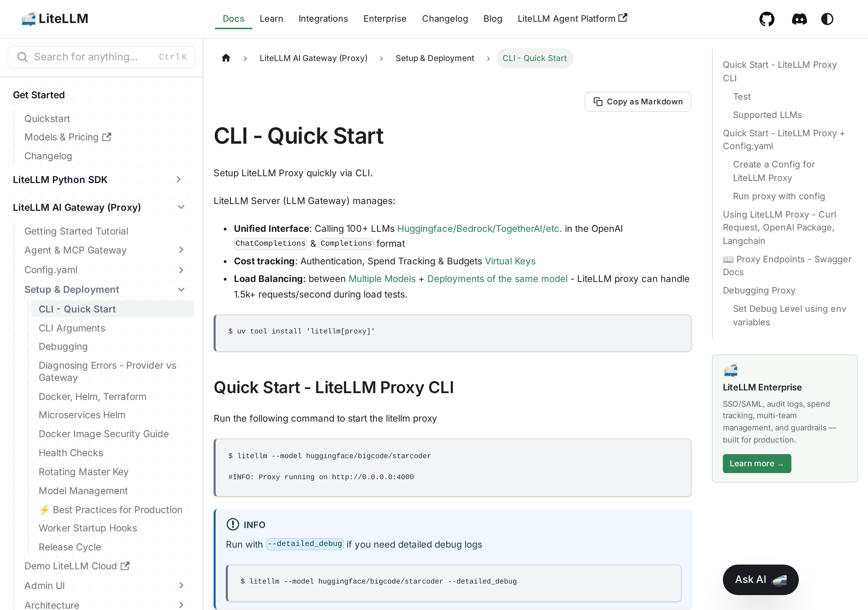
Task: Open the sidebar Changelog under Get Started
Action: click(48, 156)
